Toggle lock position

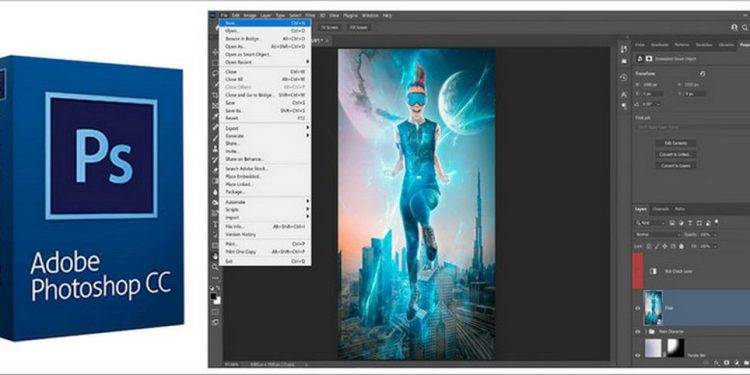(x=665, y=246)
